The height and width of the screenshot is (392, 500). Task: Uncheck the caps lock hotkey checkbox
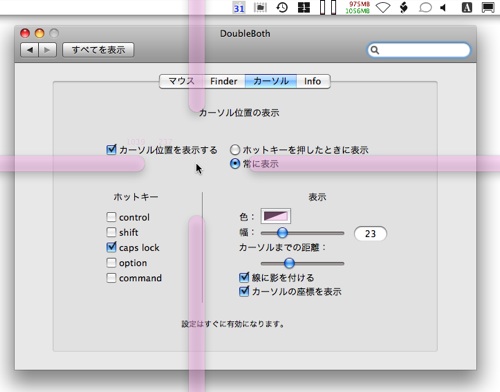click(111, 247)
